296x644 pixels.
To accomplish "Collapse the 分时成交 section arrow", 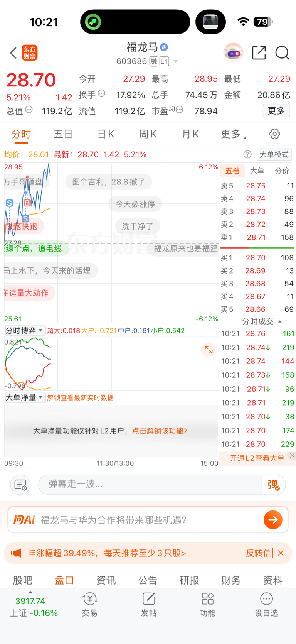I will click(x=280, y=321).
